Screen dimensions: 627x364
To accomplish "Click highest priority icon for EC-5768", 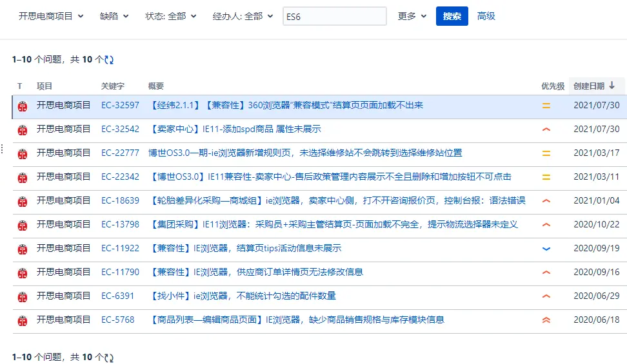I will click(546, 320).
